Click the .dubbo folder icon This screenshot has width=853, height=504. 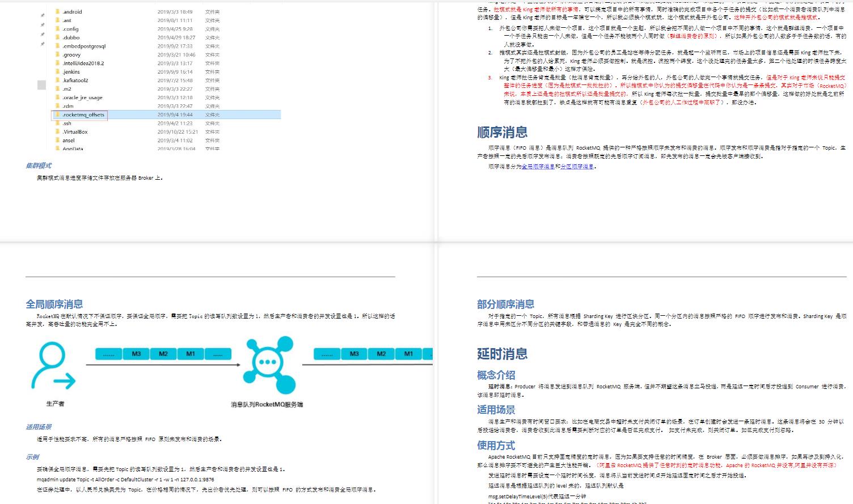click(x=58, y=37)
